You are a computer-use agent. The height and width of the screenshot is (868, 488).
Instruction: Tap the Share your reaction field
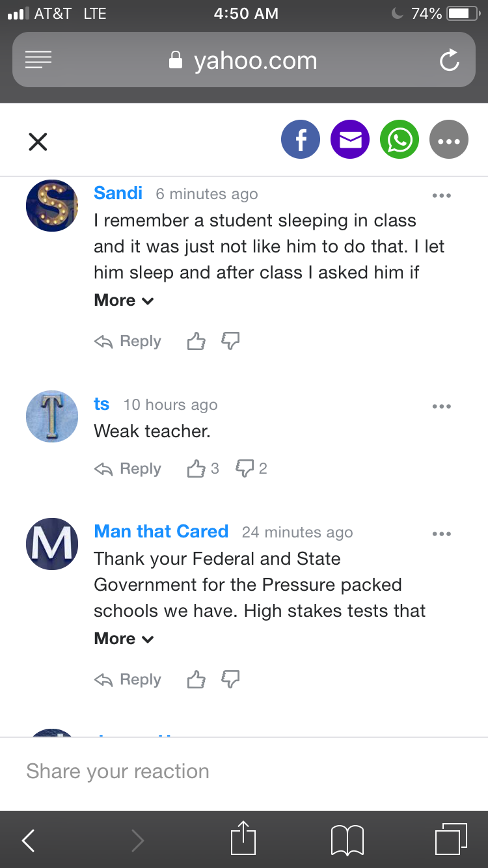point(244,772)
